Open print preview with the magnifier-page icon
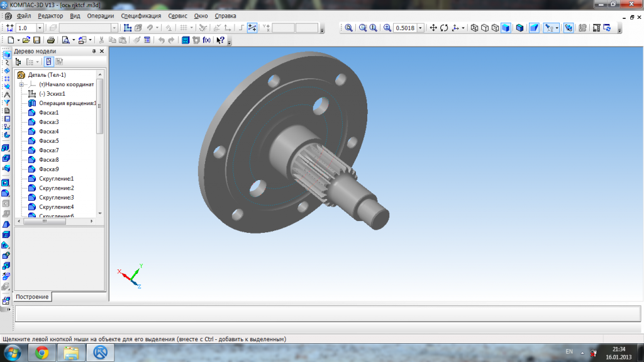This screenshot has width=644, height=362. (x=65, y=40)
